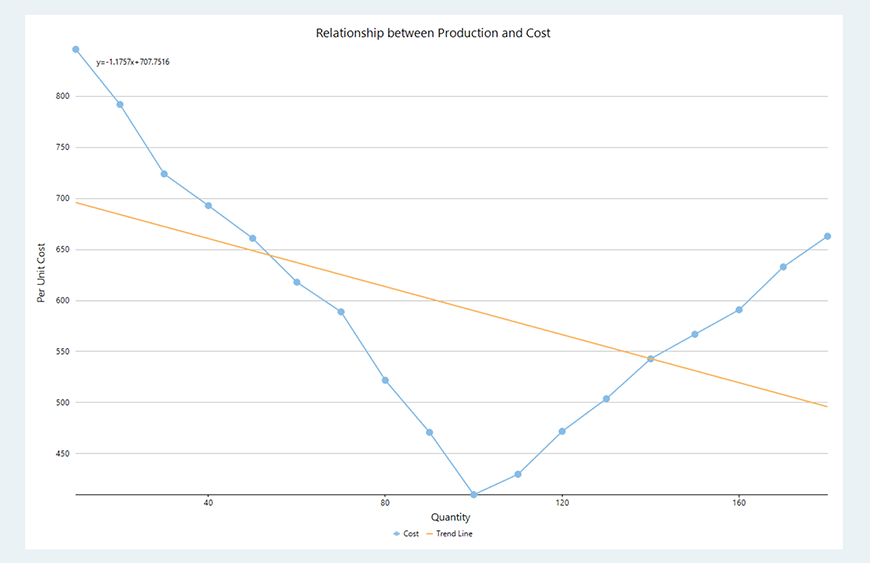
Task: Click the last Cost data point at far right end
Action: coord(827,236)
